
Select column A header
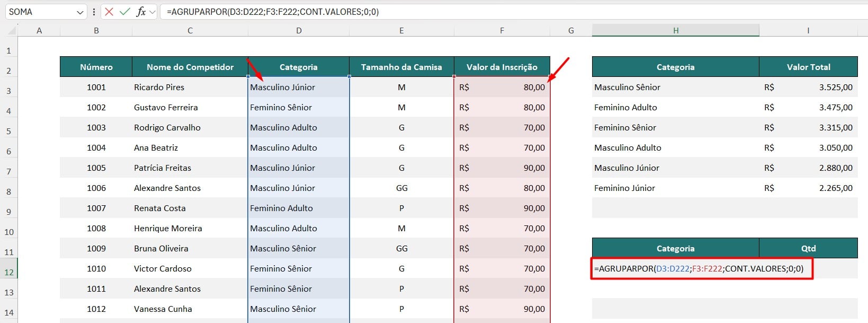(x=39, y=31)
